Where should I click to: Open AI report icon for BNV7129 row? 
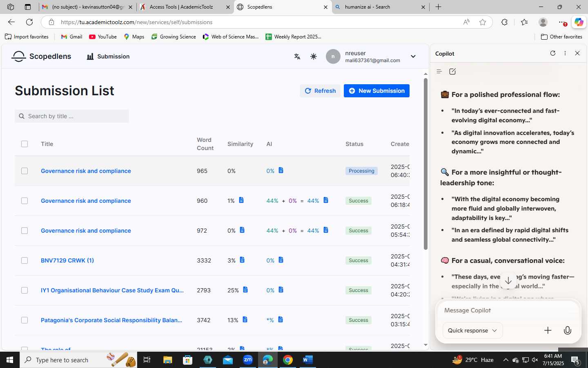[281, 260]
